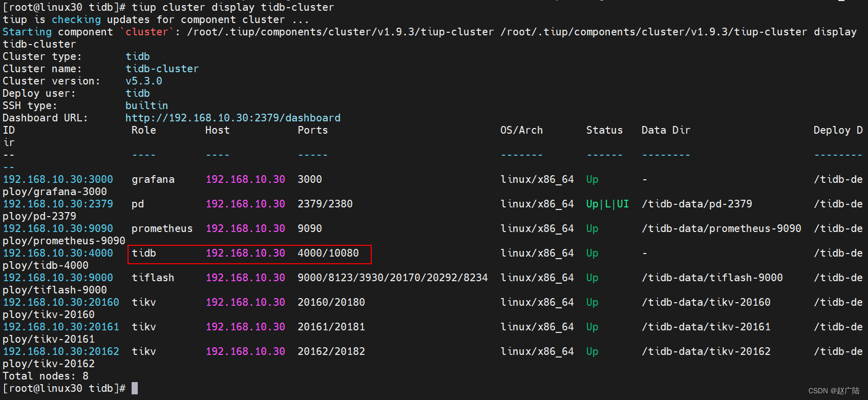Click the Host column header
Screen dimensions: 868x400
click(218, 130)
